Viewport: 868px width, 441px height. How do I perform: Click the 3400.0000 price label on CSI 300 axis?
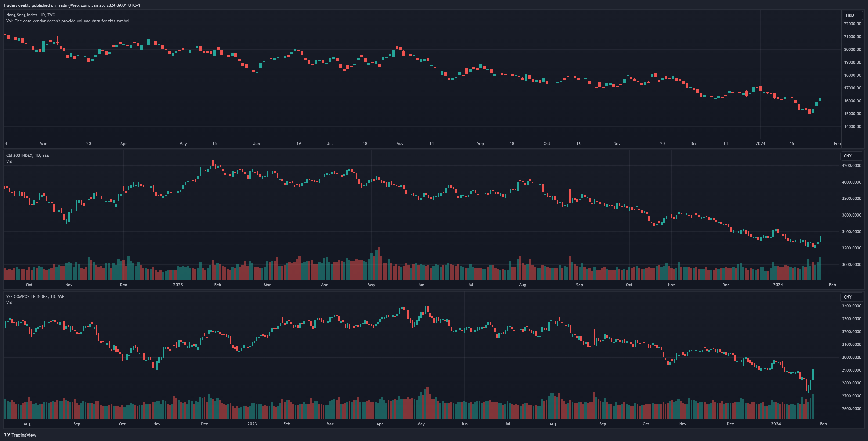[x=851, y=232]
